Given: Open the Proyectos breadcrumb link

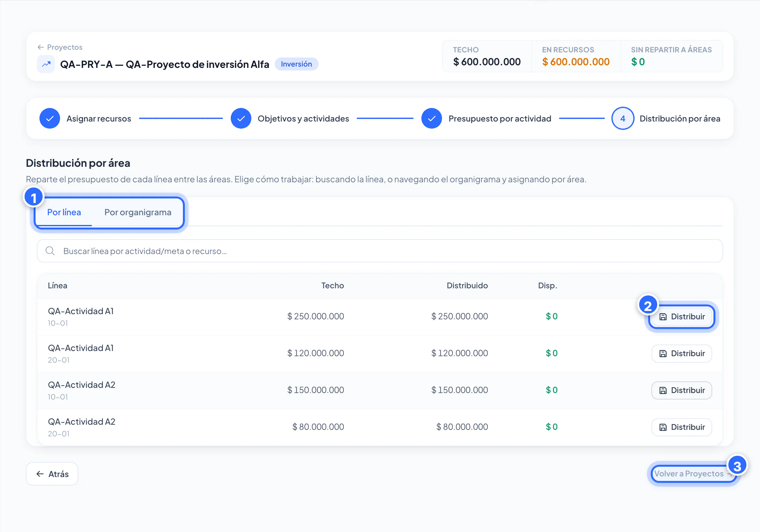Looking at the screenshot, I should pyautogui.click(x=60, y=47).
